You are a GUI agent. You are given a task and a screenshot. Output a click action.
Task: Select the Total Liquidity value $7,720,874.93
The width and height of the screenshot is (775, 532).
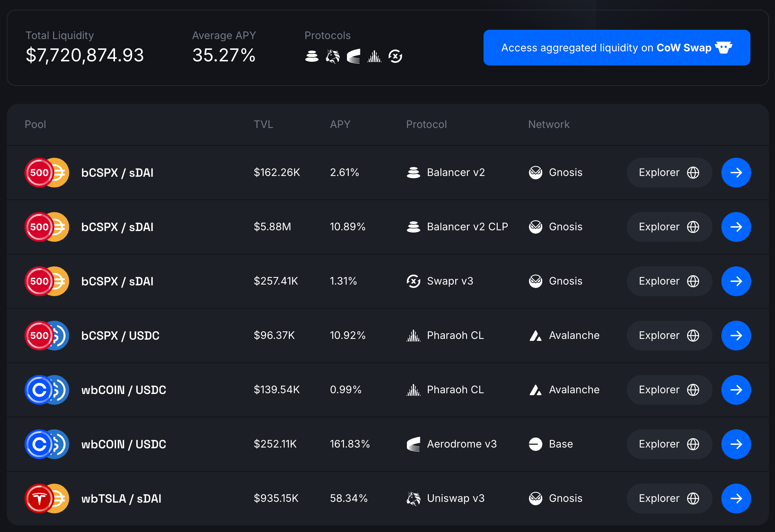coord(85,55)
